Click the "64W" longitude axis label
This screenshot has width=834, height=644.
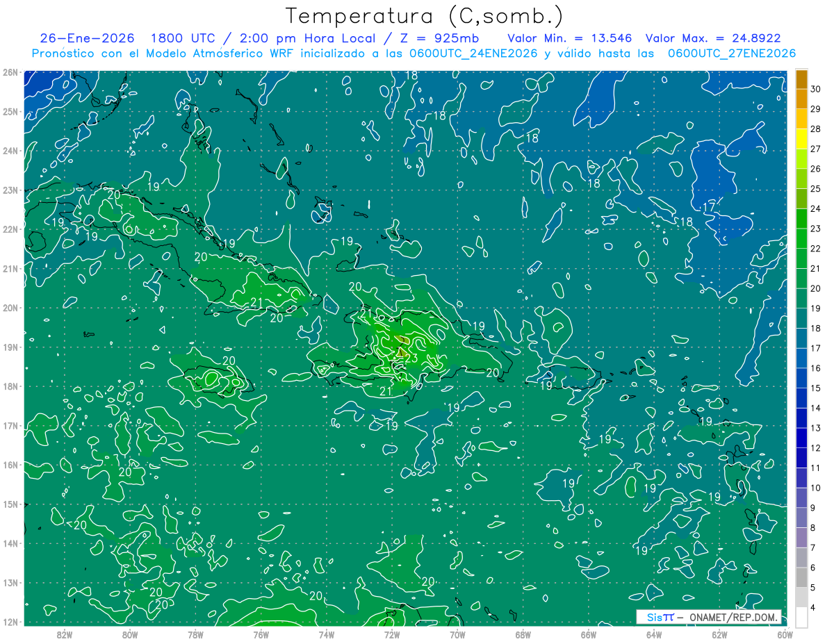[x=654, y=634]
